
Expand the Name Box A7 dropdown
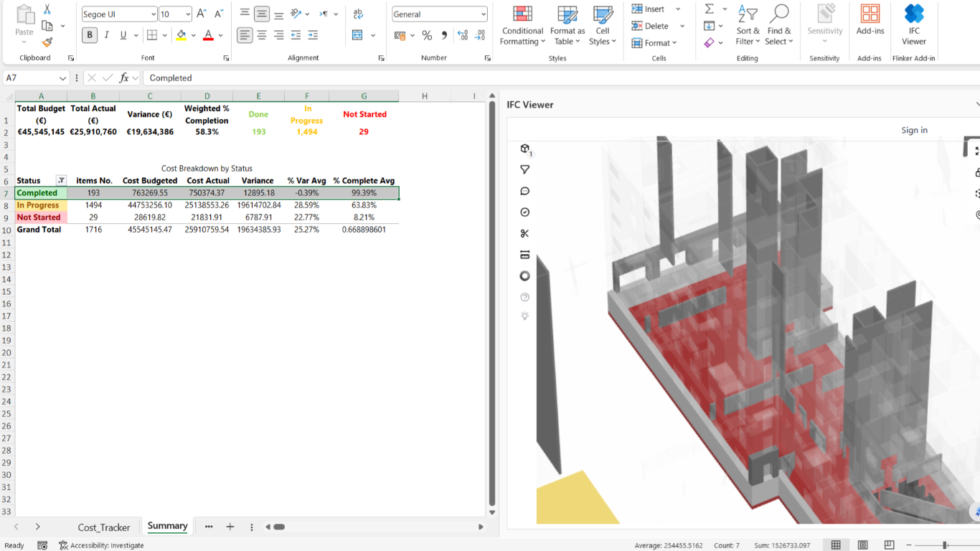63,78
